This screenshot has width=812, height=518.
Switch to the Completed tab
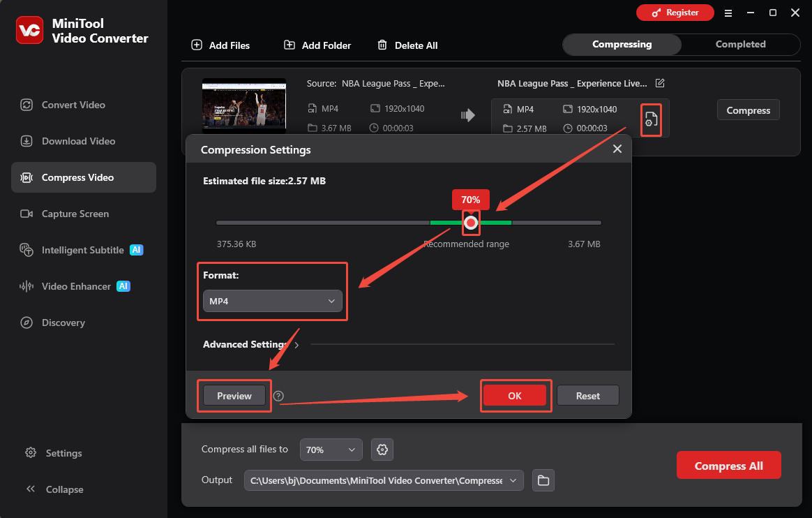[740, 45]
